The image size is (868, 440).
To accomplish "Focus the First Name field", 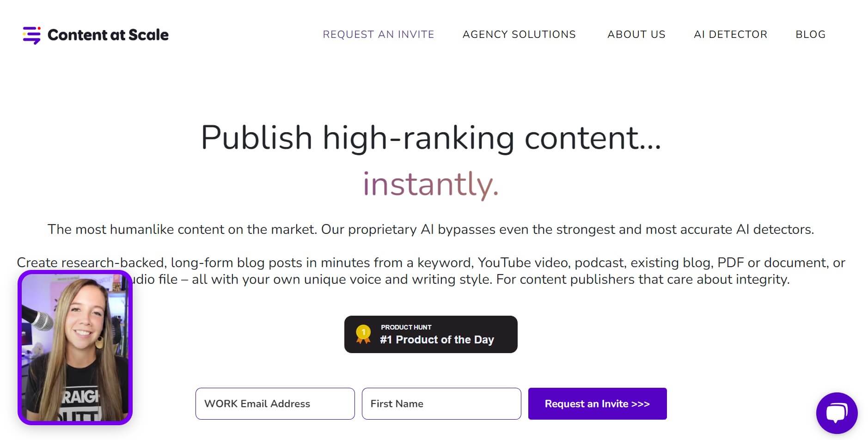I will coord(441,403).
